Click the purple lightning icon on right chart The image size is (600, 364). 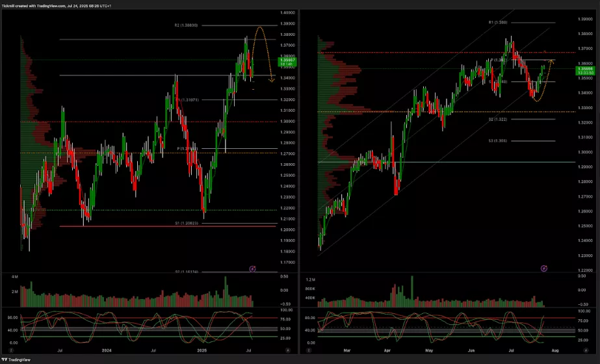tap(544, 268)
